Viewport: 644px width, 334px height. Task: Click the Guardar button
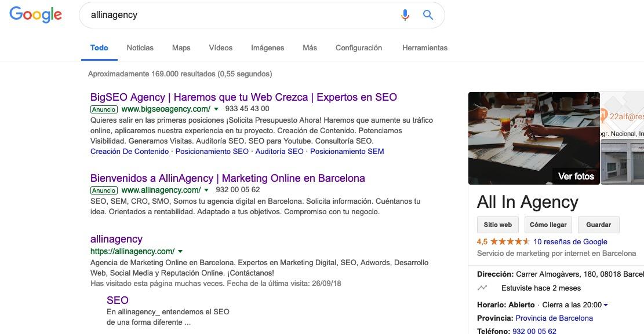pyautogui.click(x=598, y=225)
